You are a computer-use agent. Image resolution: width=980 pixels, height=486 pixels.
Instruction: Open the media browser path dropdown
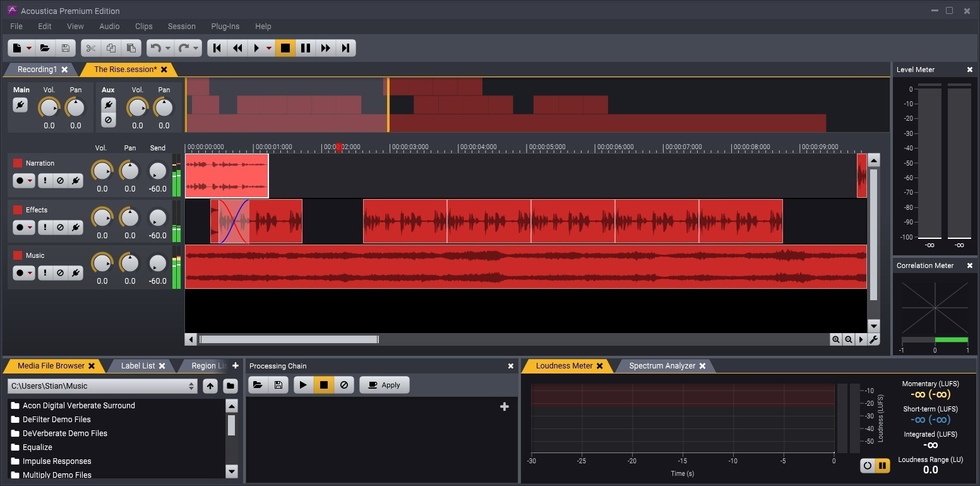coord(191,386)
